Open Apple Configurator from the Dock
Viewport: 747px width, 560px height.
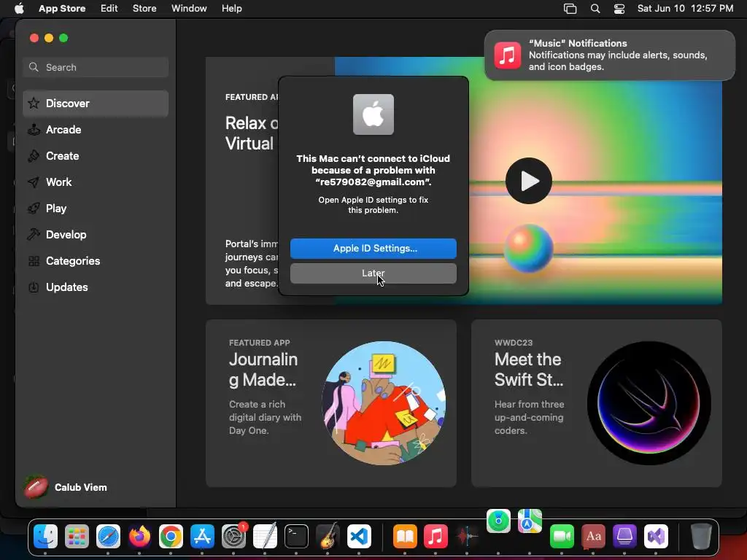[x=624, y=536]
